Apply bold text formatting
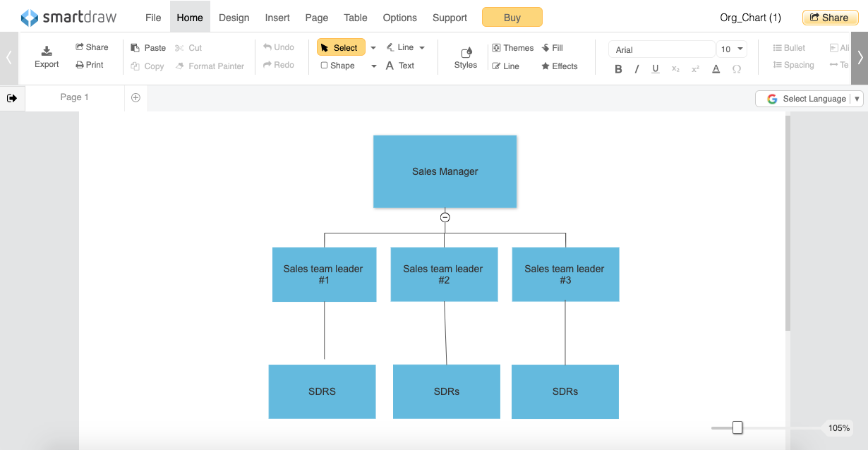This screenshot has height=450, width=868. (618, 69)
